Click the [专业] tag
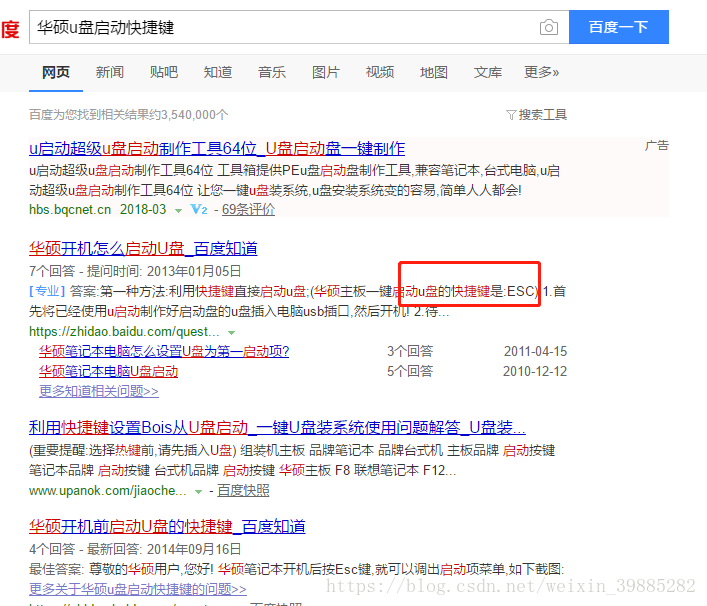Viewport: 707px width, 606px height. pos(47,291)
